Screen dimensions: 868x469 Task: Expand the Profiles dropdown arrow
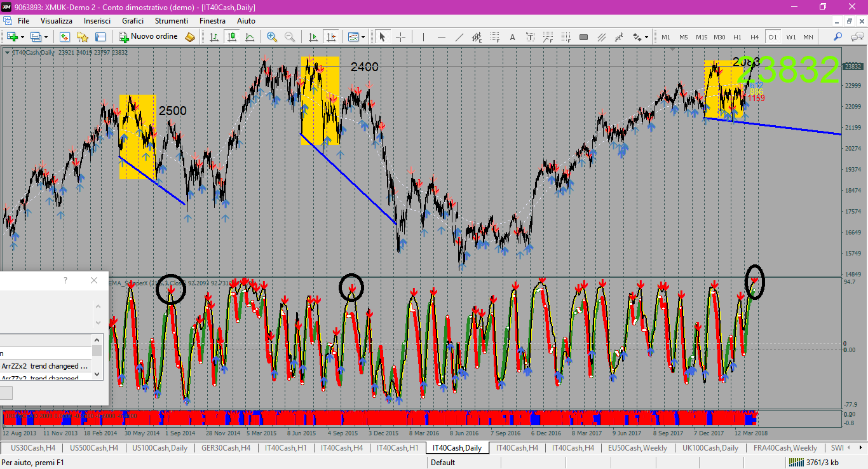[46, 37]
